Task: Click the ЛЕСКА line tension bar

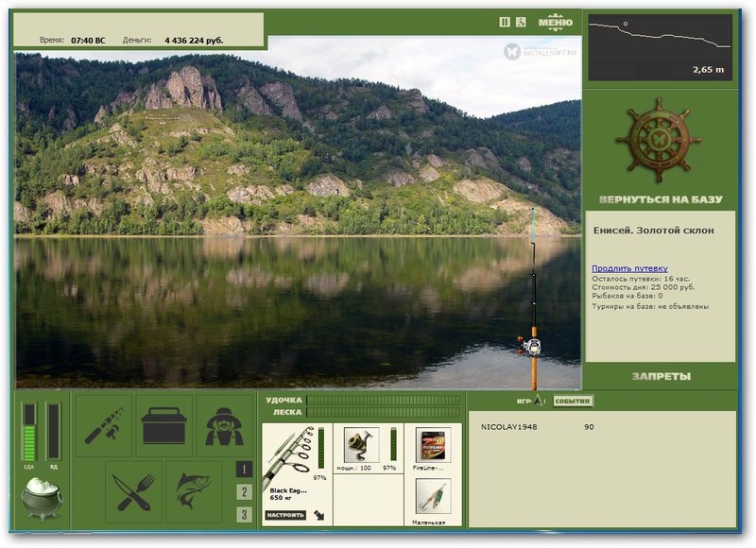Action: (384, 412)
